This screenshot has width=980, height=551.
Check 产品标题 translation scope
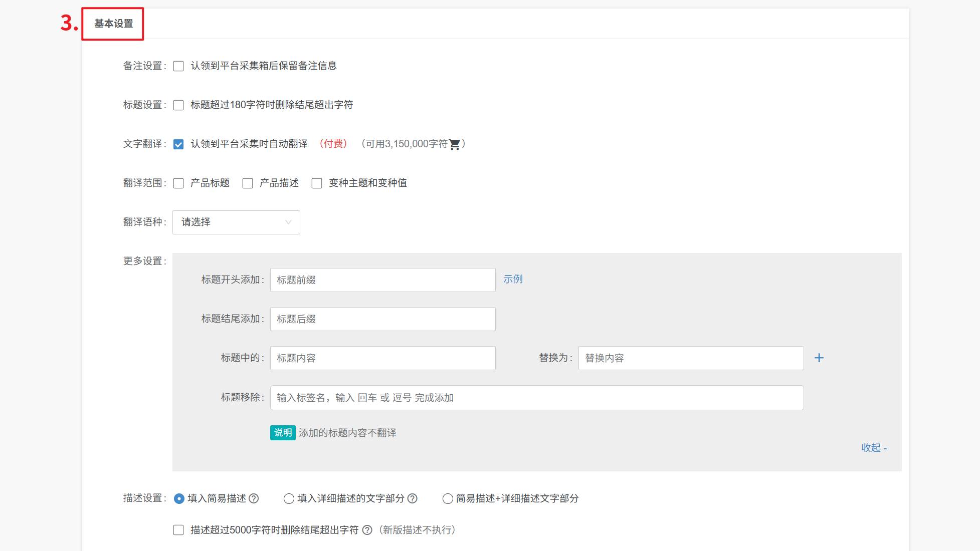(x=178, y=183)
